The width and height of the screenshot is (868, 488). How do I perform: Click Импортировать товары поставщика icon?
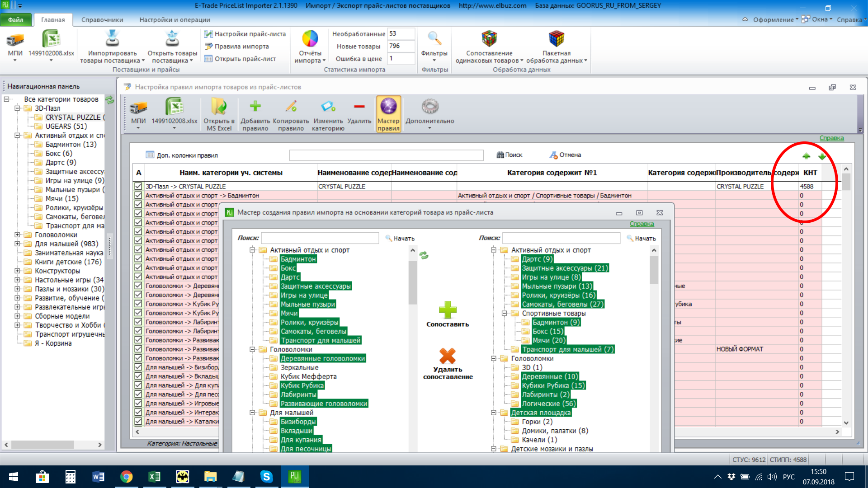(x=112, y=39)
